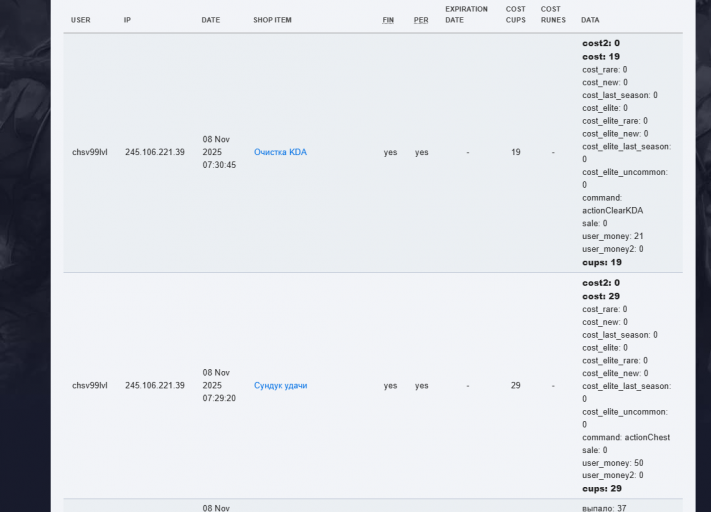Select bold 'cups: 29' data entry
This screenshot has height=512, width=711.
click(602, 489)
